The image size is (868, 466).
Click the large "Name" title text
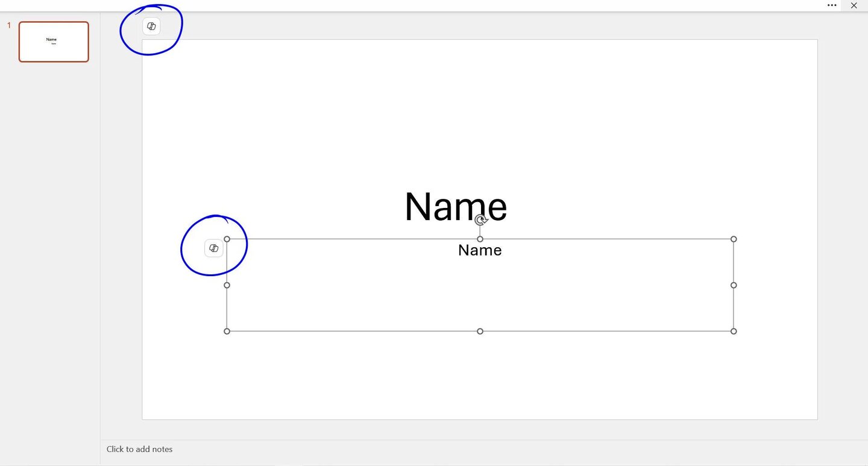click(x=455, y=206)
